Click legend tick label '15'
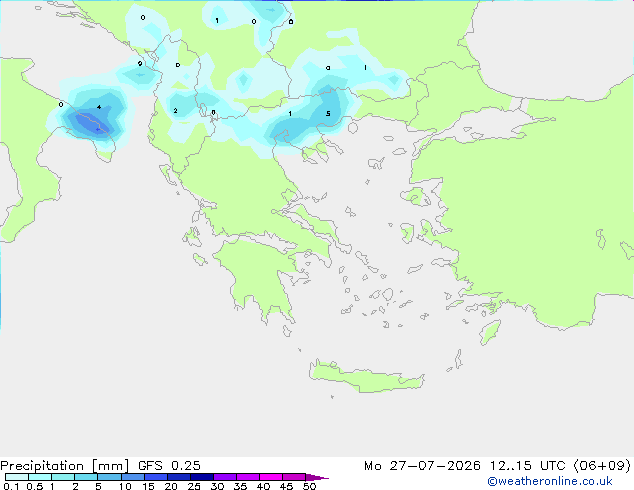The width and height of the screenshot is (634, 490). (148, 486)
